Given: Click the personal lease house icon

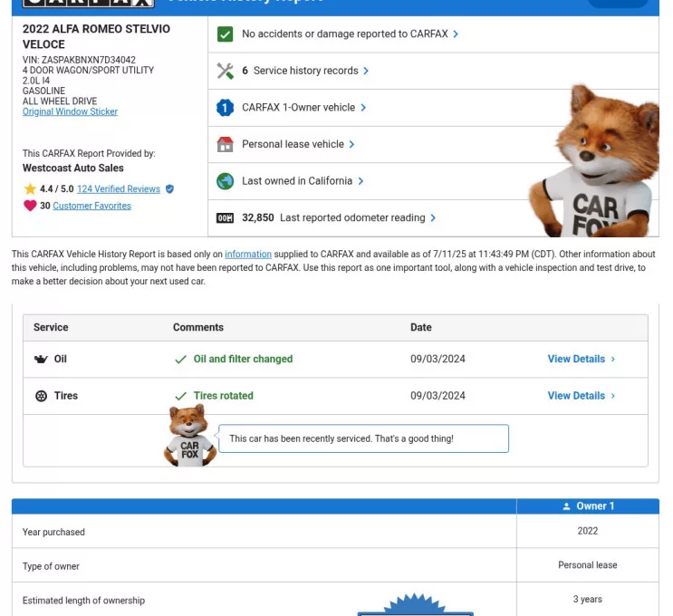Looking at the screenshot, I should pyautogui.click(x=226, y=145).
